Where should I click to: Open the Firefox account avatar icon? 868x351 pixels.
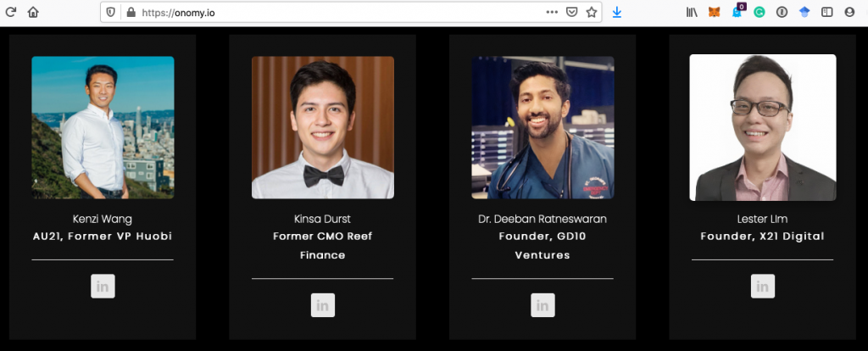tap(849, 12)
